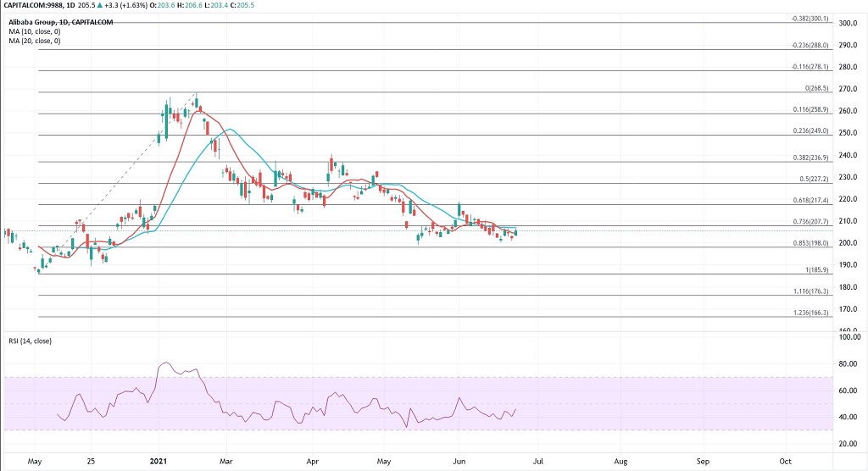The width and height of the screenshot is (868, 471).
Task: Click the 1.236(166.3) Fibonacci level label
Action: coord(811,313)
